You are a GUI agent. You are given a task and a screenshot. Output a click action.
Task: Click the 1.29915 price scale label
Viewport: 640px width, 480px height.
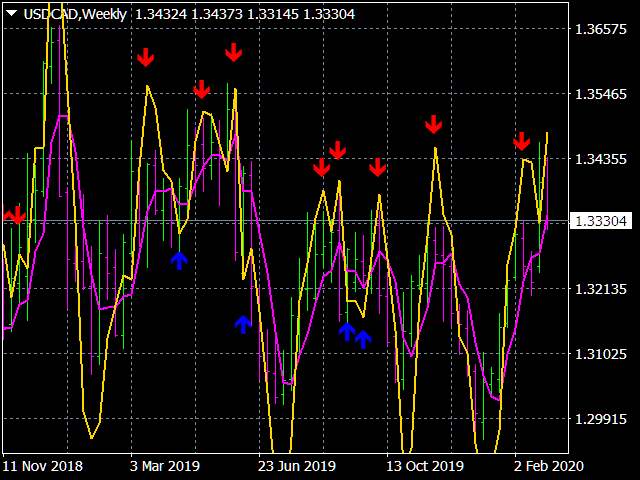(601, 419)
